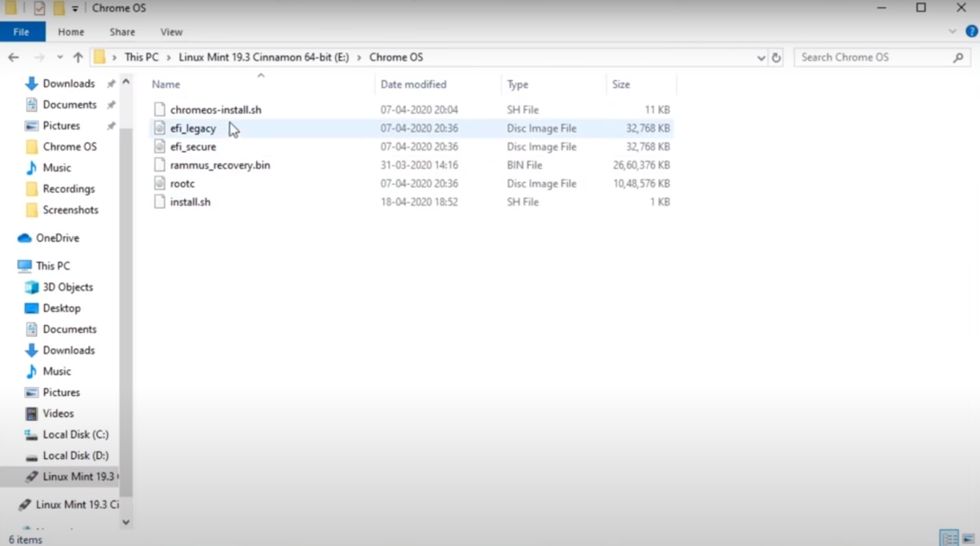
Task: Open pinned Pictures in Quick access
Action: pos(61,126)
